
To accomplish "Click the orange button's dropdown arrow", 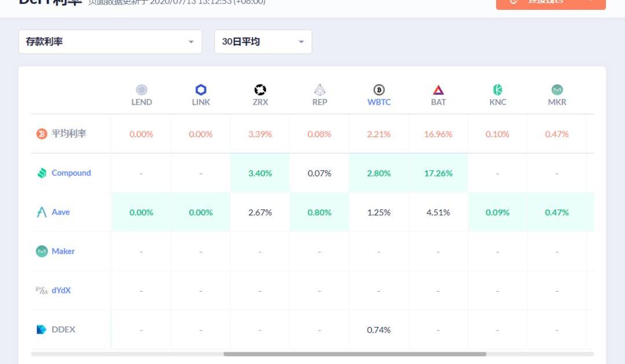I will click(591, 2).
